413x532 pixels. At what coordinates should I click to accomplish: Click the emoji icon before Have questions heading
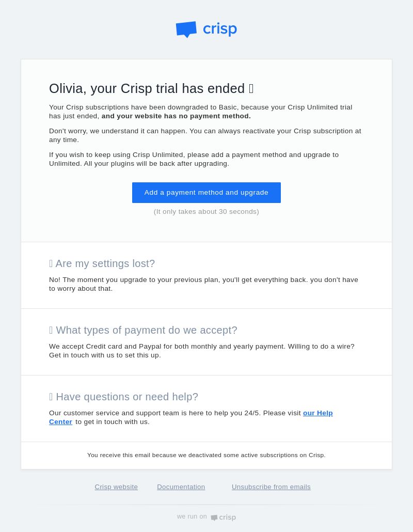coord(51,396)
